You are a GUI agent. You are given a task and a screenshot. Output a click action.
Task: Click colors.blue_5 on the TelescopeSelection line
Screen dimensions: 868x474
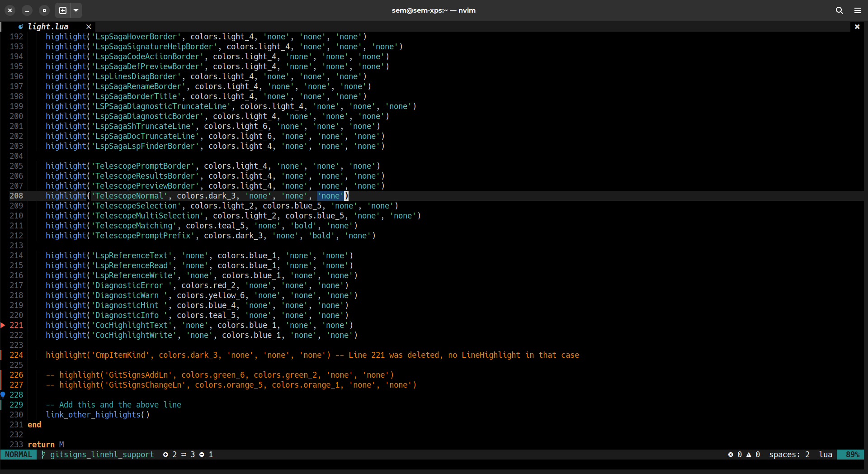coord(292,206)
